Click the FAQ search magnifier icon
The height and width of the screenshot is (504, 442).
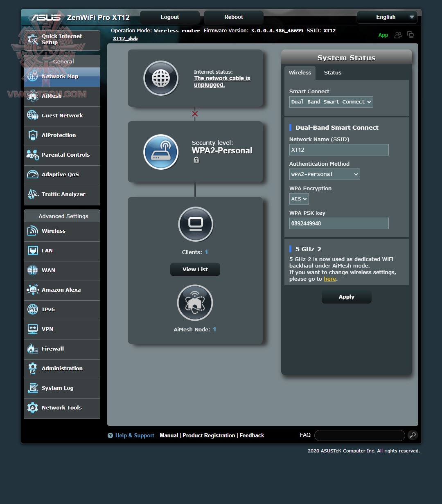point(412,435)
